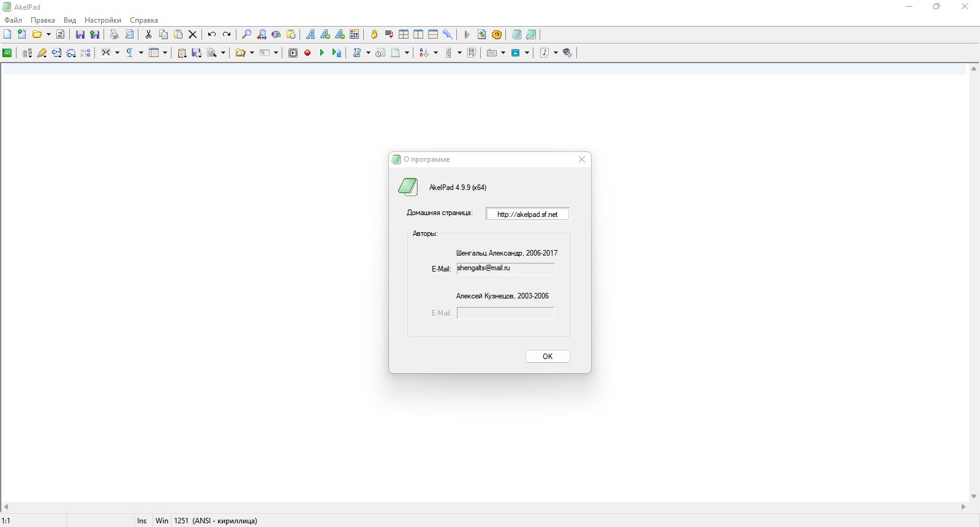Open print preview
This screenshot has width=980, height=527.
(129, 34)
